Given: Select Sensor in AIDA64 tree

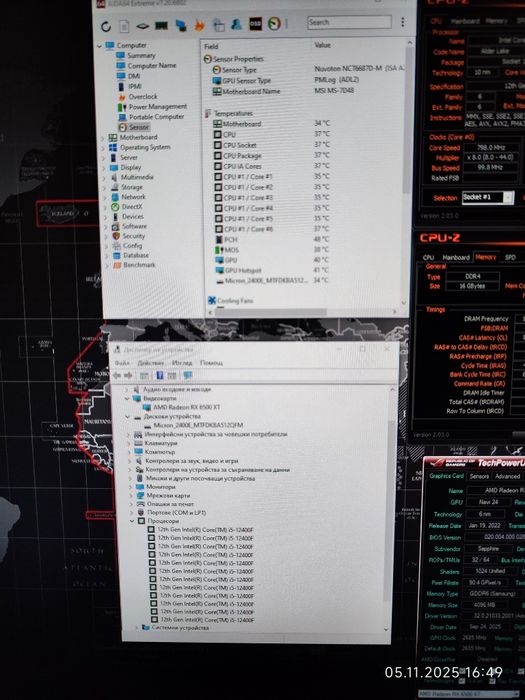Looking at the screenshot, I should [139, 127].
